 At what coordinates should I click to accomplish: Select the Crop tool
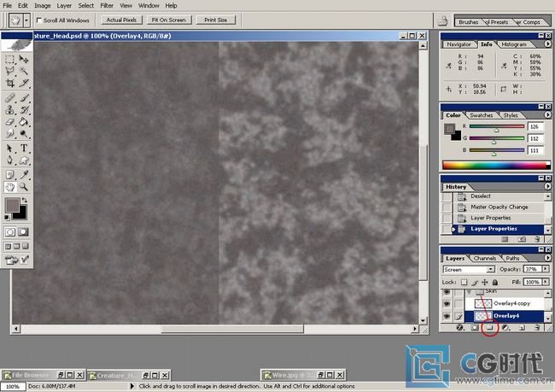9,83
